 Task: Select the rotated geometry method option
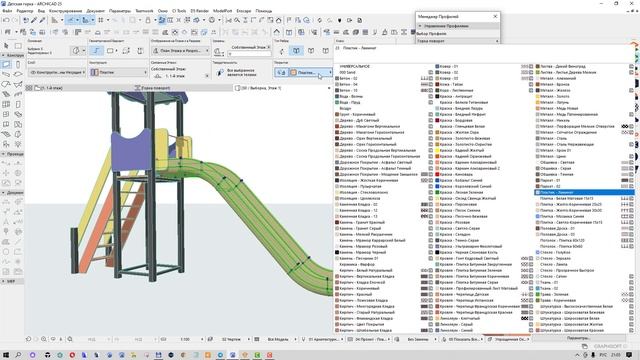(126, 51)
